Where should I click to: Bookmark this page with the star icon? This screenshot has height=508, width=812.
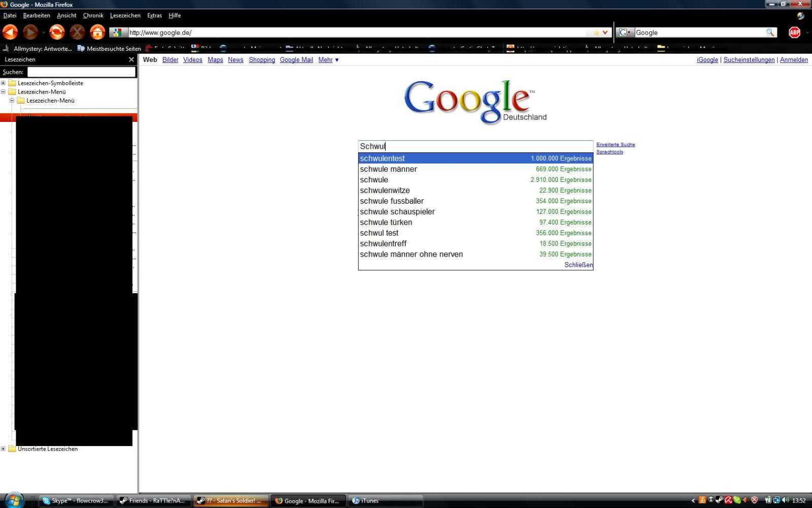point(596,33)
